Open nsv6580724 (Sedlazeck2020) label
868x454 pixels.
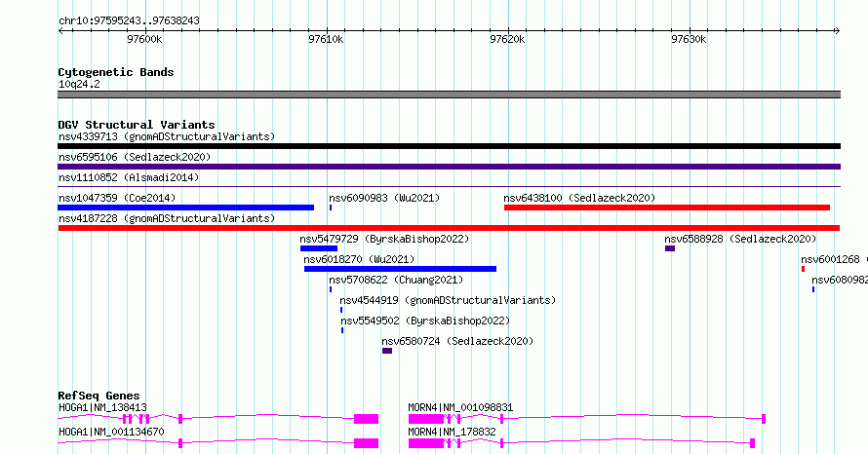[457, 341]
